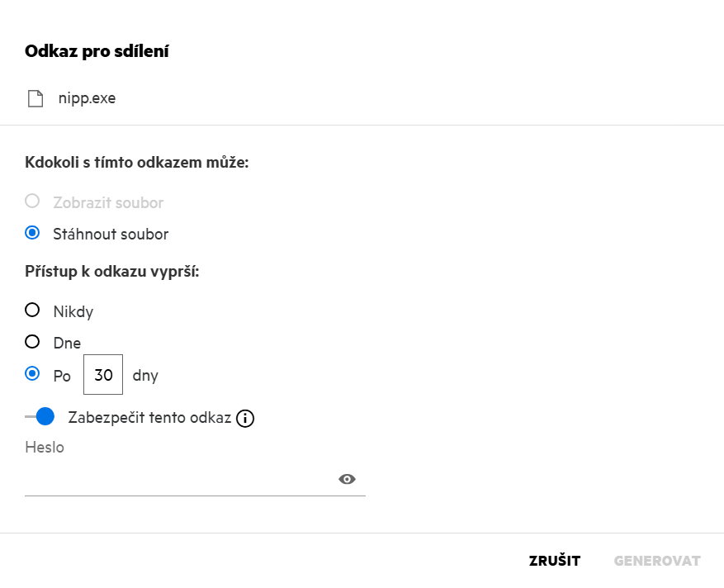This screenshot has width=724, height=588.
Task: Select the Po days expiration radio button
Action: [x=32, y=374]
